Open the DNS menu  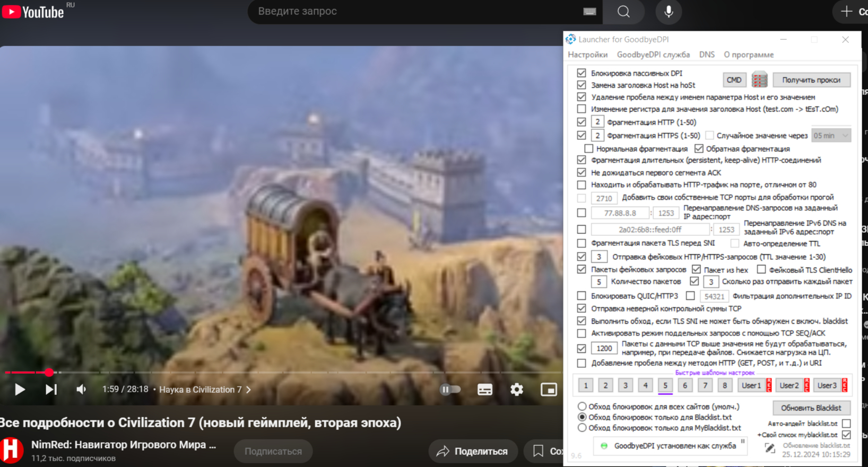[x=707, y=55]
